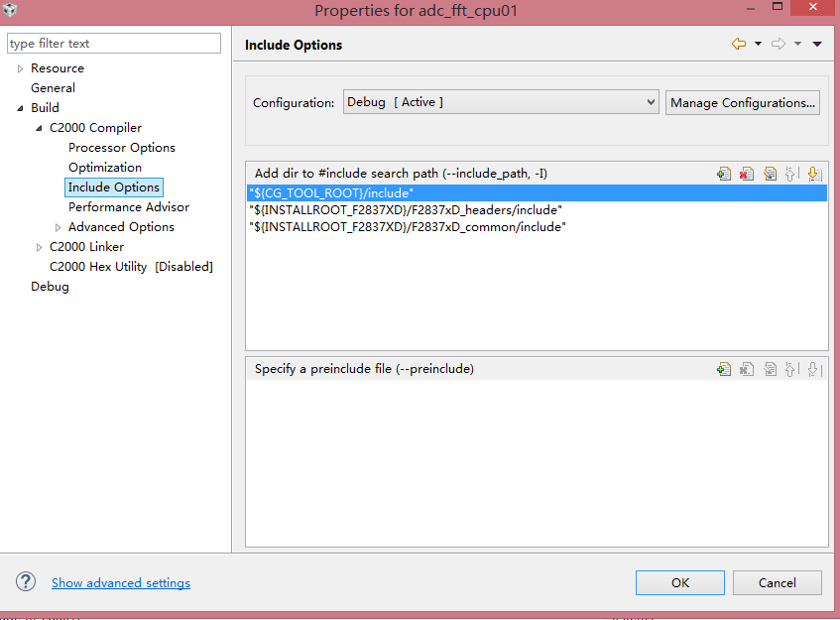This screenshot has width=840, height=620.
Task: Click Show advanced settings link
Action: click(121, 583)
